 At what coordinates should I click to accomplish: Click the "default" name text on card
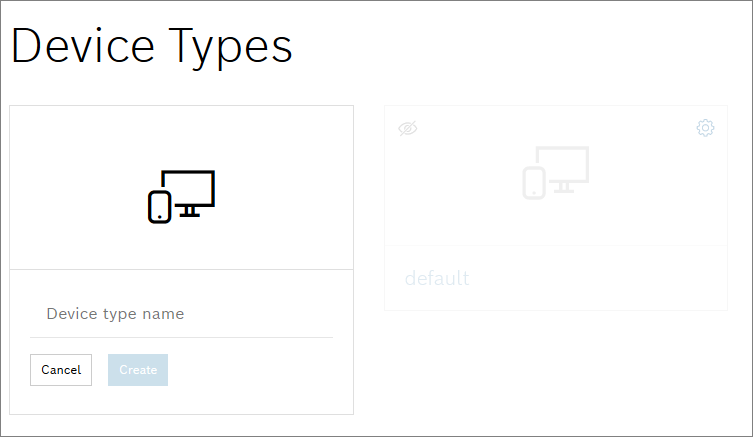coord(437,278)
